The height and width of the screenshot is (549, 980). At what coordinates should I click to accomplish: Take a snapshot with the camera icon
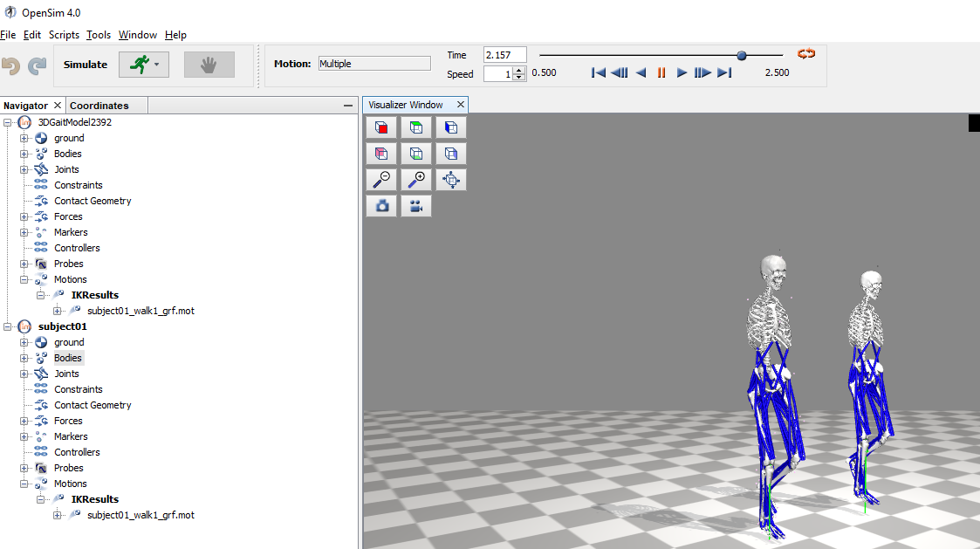[381, 205]
